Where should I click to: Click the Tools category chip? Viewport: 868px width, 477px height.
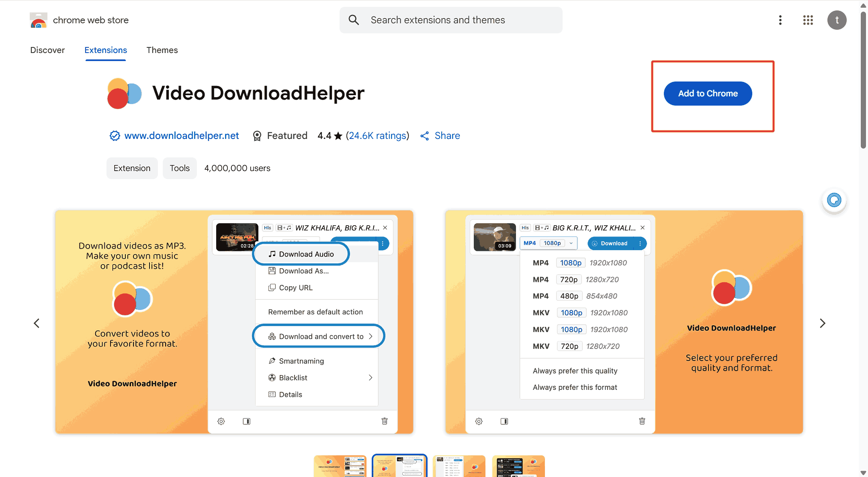(180, 168)
